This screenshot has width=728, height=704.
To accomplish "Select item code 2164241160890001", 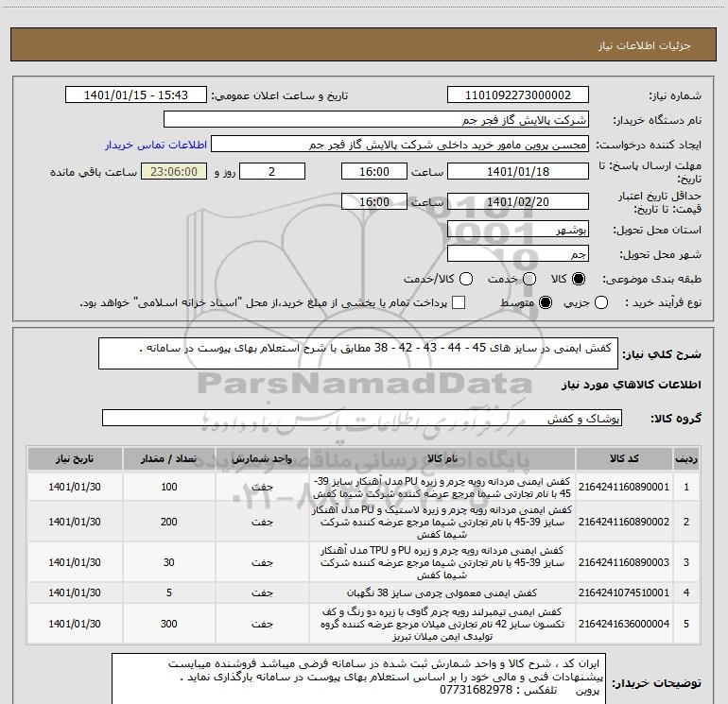I will click(x=624, y=487).
